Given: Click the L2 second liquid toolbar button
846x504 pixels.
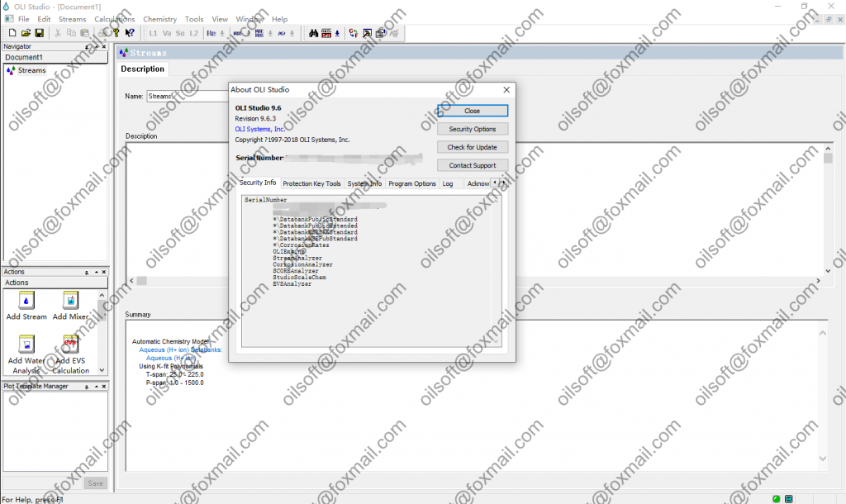Looking at the screenshot, I should 193,33.
